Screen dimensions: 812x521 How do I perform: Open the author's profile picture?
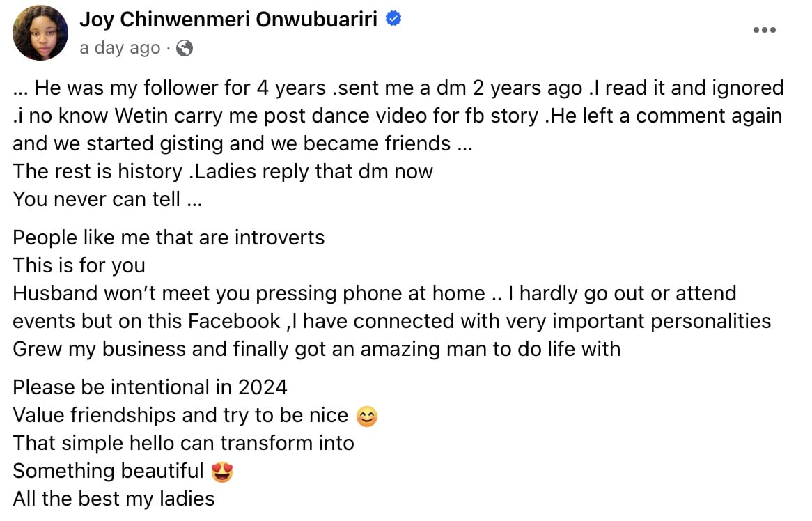(x=40, y=33)
